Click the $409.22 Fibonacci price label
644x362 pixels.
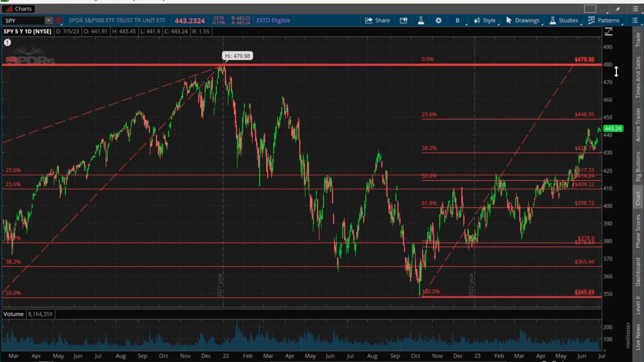[x=584, y=185]
